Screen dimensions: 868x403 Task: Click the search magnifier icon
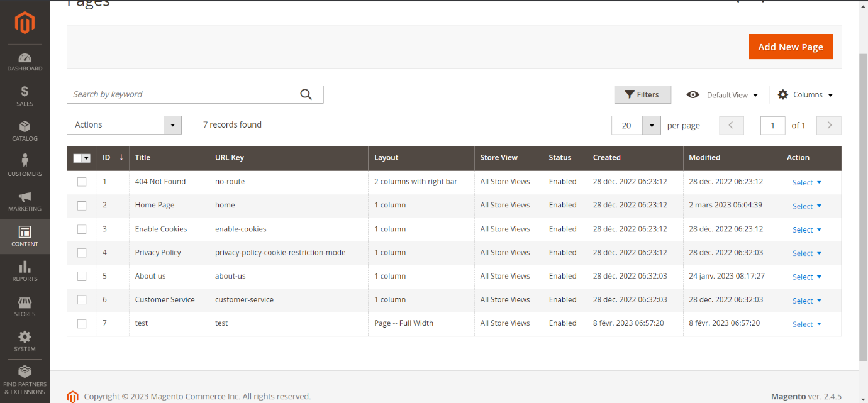(x=306, y=94)
